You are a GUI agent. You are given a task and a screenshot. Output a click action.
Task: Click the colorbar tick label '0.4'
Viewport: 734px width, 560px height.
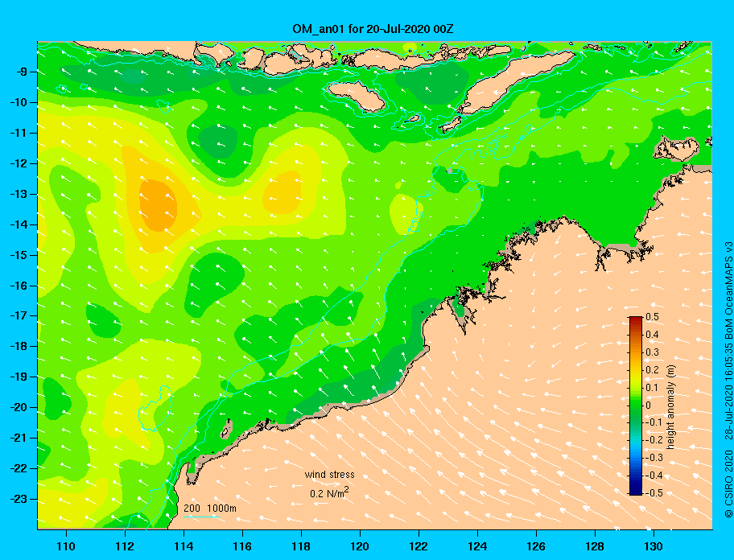[652, 335]
